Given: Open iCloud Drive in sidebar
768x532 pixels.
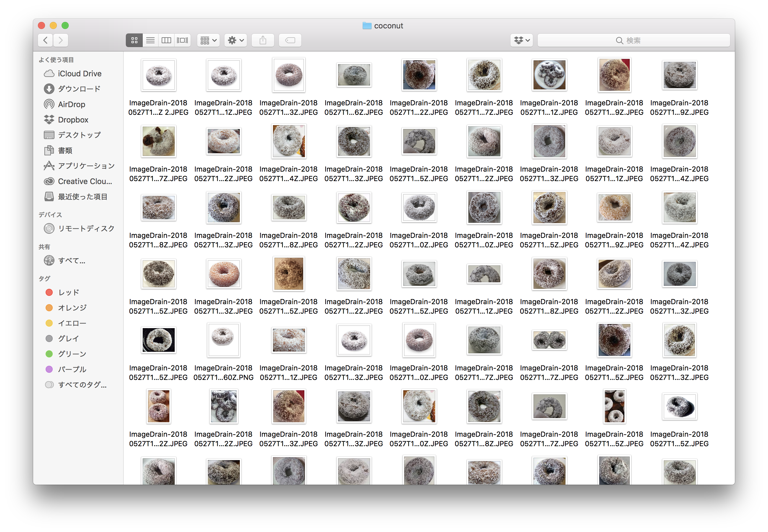Looking at the screenshot, I should [79, 74].
